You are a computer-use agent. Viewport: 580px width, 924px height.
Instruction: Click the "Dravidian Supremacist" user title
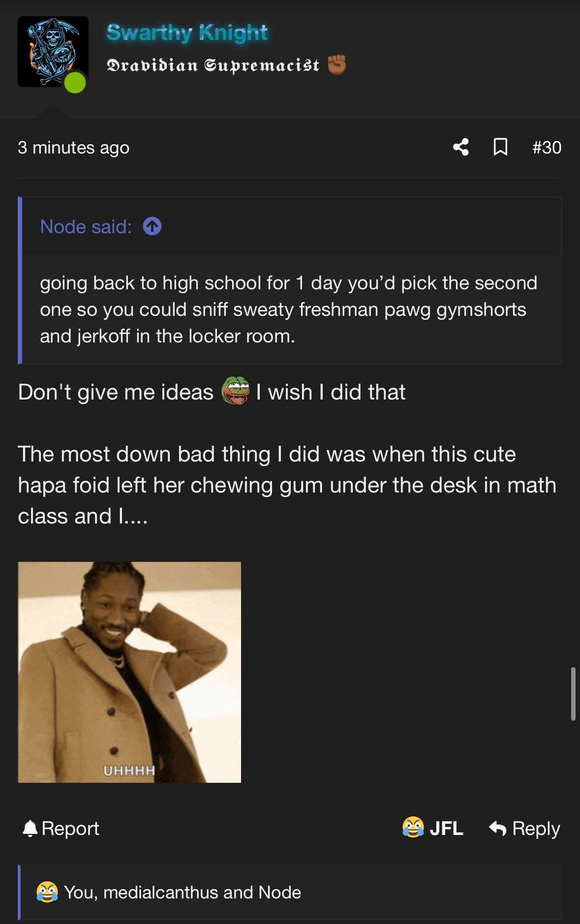(x=213, y=65)
